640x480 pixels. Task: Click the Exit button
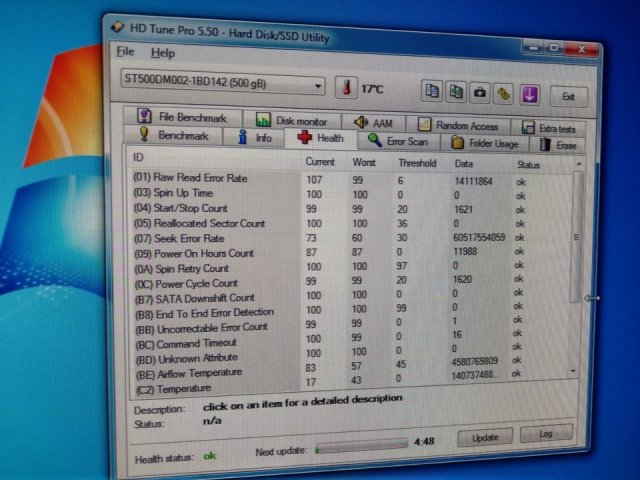[567, 97]
